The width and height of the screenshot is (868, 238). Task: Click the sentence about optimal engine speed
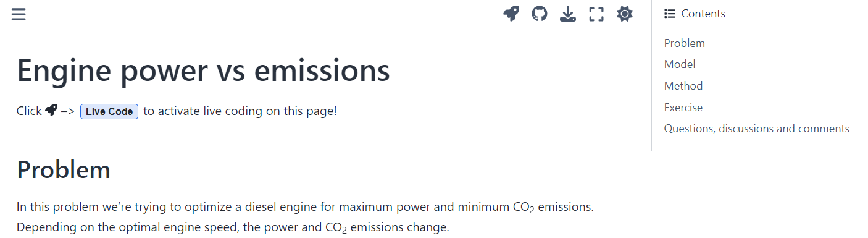coord(233,227)
